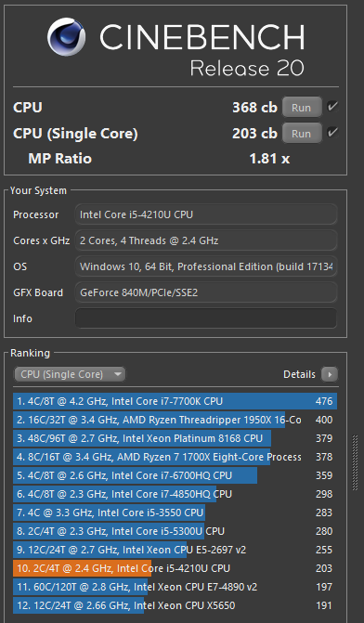Select highlighted row Intel Core i5-4210U
364x623 pixels.
175,568
